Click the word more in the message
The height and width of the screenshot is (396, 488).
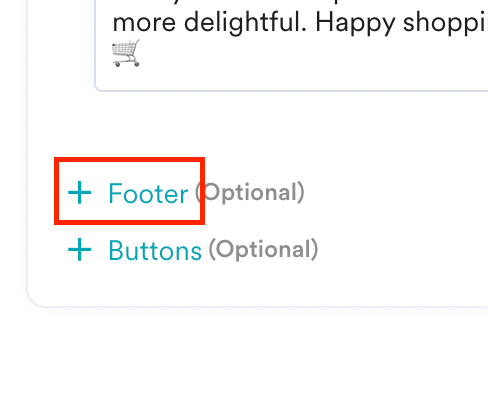(x=144, y=23)
